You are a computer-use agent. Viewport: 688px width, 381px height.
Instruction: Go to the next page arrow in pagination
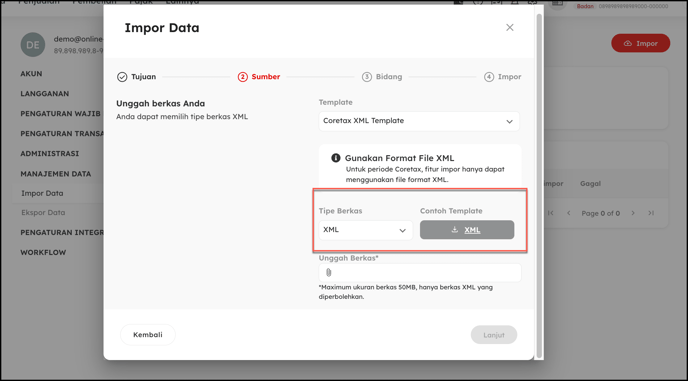(633, 213)
